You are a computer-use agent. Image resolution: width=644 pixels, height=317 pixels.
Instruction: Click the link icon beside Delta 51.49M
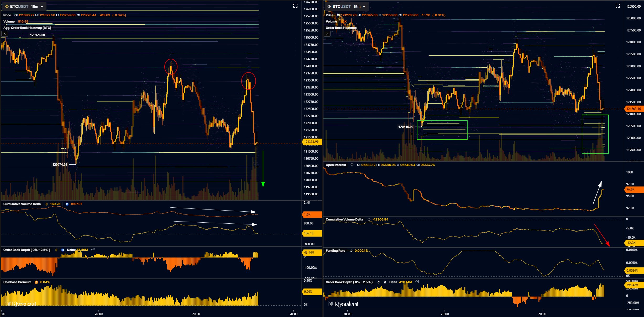point(93,250)
